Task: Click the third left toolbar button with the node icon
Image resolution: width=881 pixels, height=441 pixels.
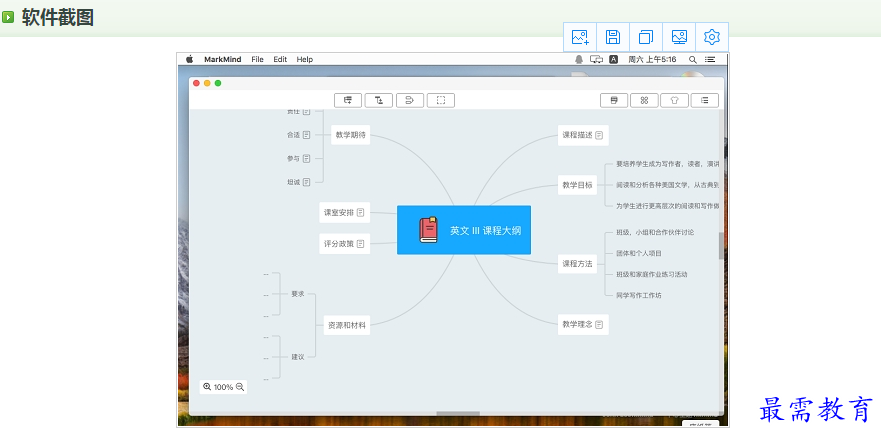Action: coord(409,100)
